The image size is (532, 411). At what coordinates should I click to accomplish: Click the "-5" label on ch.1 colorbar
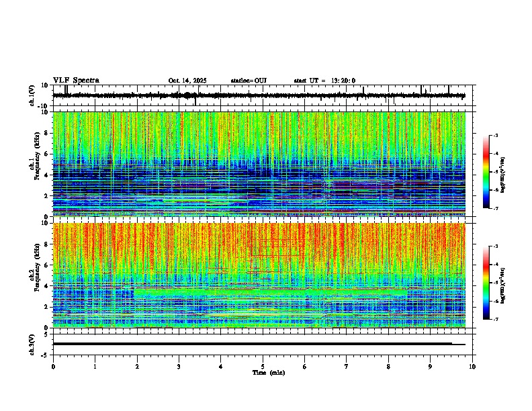[496, 172]
